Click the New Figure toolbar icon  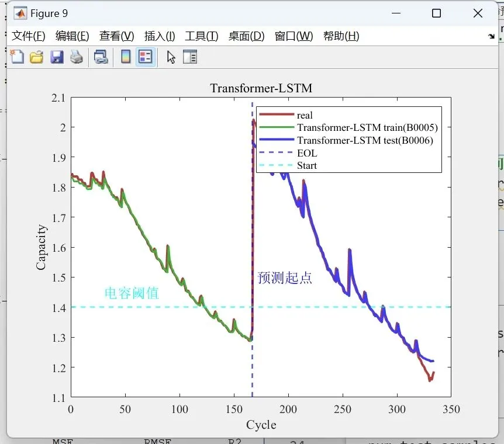click(17, 57)
